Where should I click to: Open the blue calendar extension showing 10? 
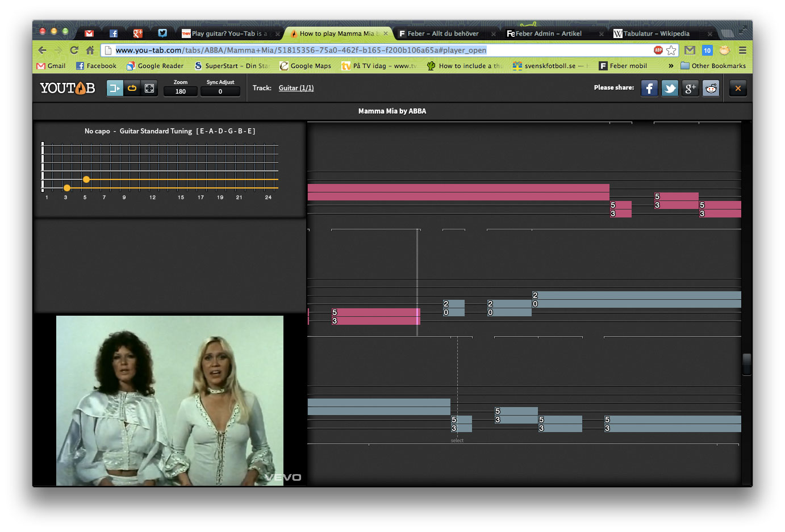coord(707,50)
